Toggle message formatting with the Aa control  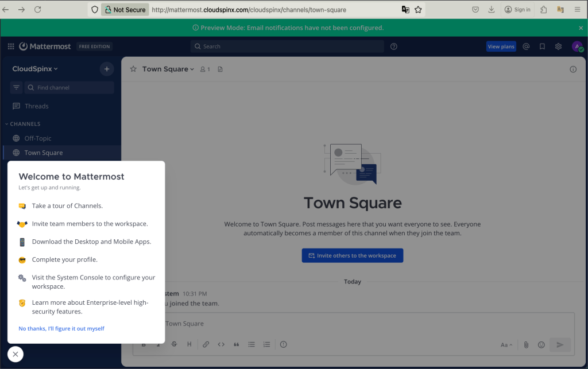coord(505,344)
